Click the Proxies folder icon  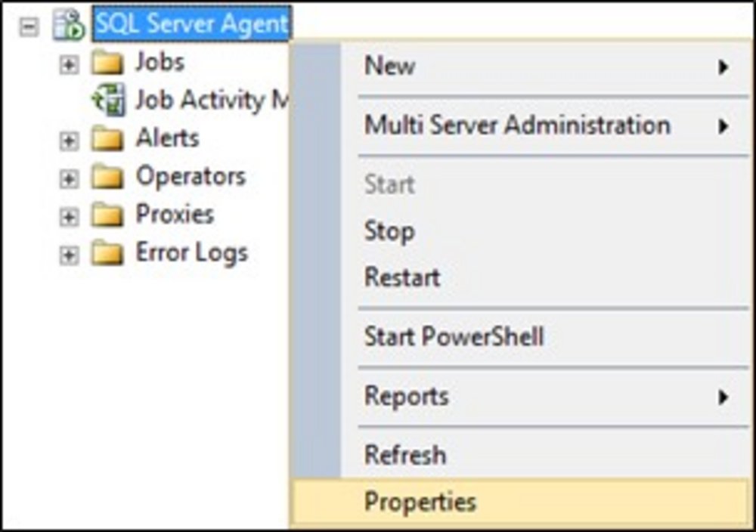pos(107,216)
